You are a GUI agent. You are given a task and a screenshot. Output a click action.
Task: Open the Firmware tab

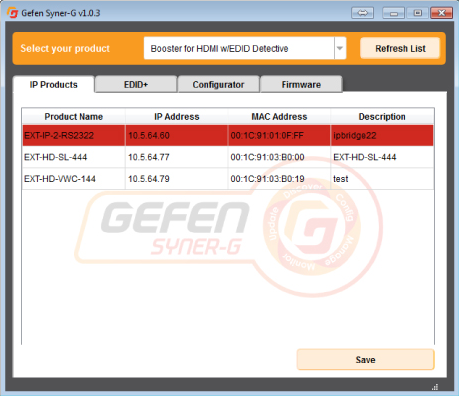(301, 85)
